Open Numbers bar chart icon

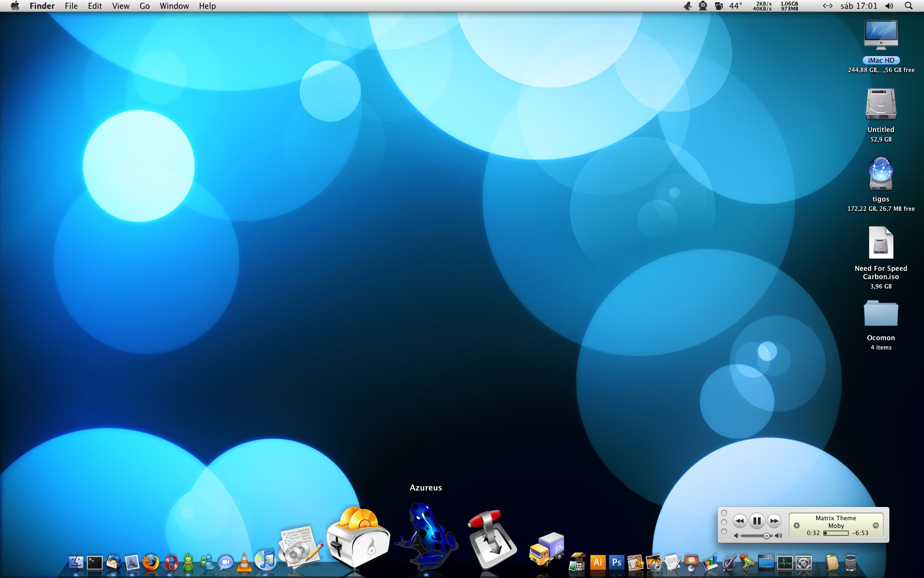[x=710, y=562]
